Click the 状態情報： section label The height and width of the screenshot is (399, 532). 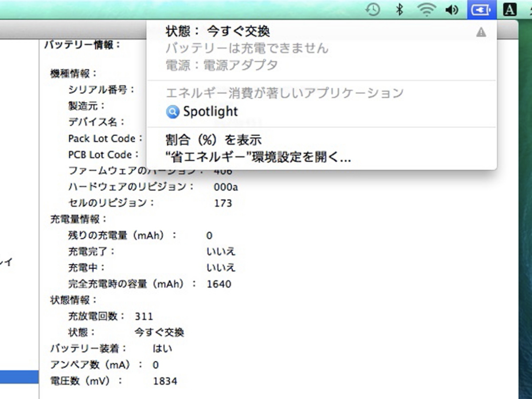point(74,300)
